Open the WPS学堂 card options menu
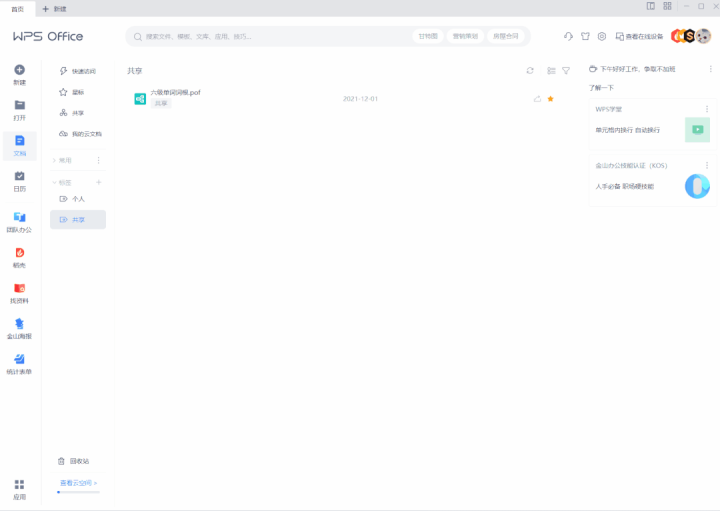Screen dimensions: 720x511 click(707, 109)
